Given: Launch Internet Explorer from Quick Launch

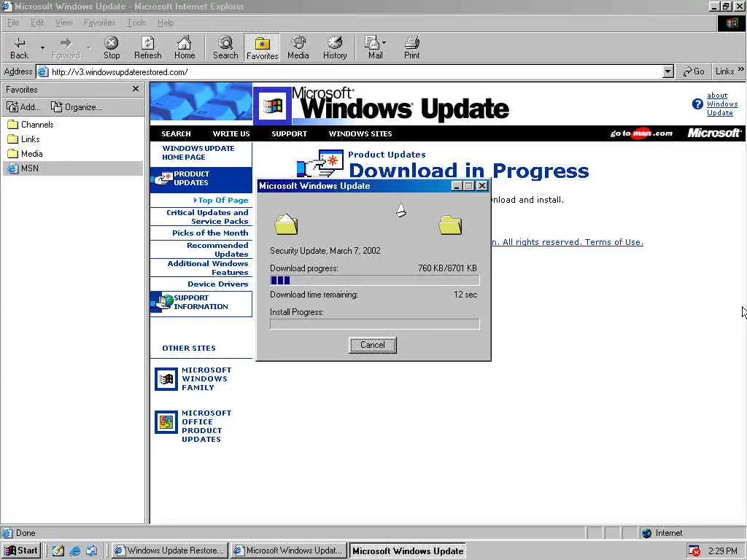Looking at the screenshot, I should click(x=75, y=551).
